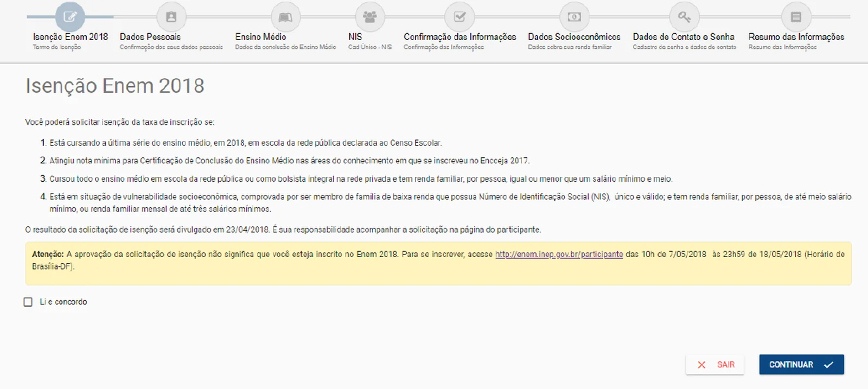Click the NIS people group icon
This screenshot has height=389, width=868.
(370, 17)
